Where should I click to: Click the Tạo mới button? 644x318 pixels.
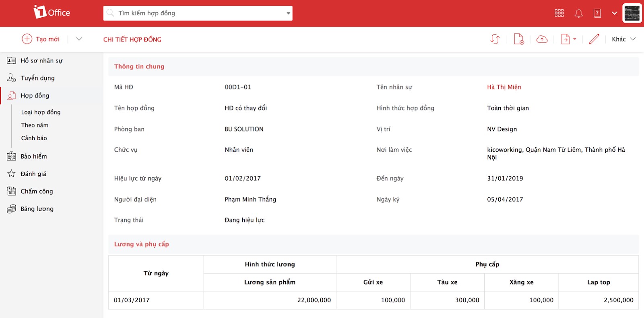[41, 39]
